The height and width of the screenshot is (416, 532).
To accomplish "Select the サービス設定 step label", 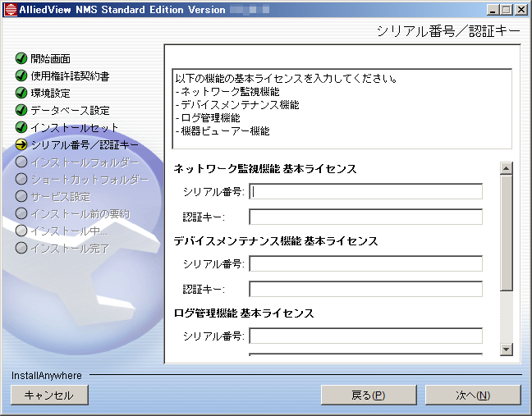I will 61,197.
